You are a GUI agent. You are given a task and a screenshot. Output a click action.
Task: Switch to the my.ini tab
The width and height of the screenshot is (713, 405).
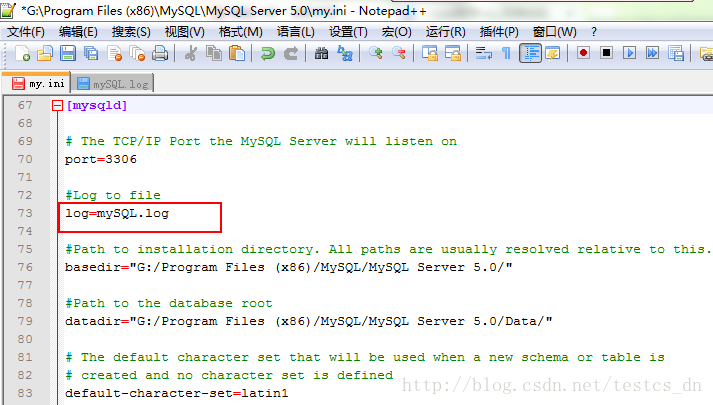pos(37,84)
